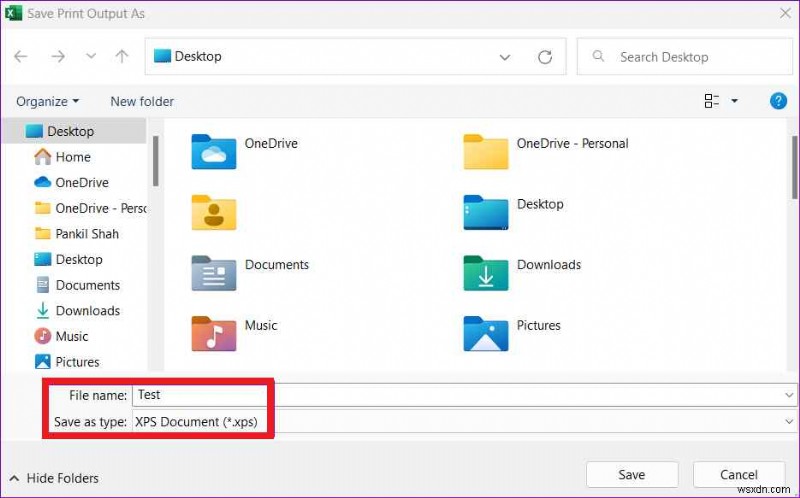
Task: Select the unnamed user profile folder
Action: tap(214, 212)
